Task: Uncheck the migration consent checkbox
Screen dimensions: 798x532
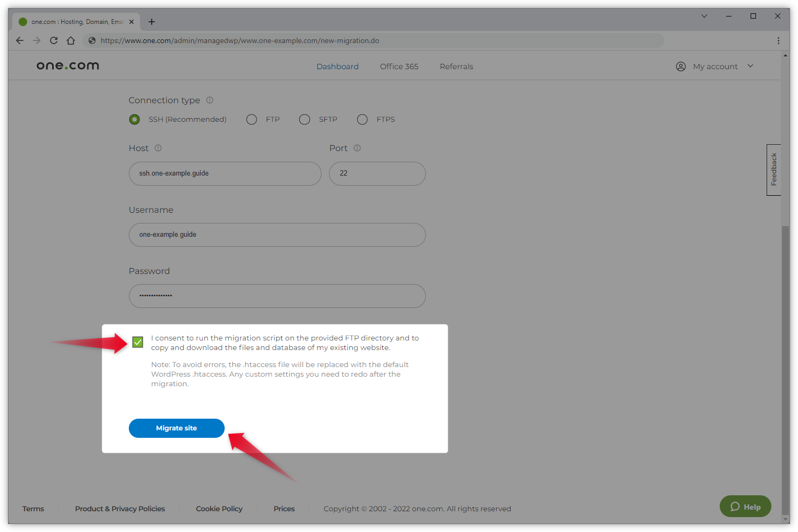Action: 138,342
